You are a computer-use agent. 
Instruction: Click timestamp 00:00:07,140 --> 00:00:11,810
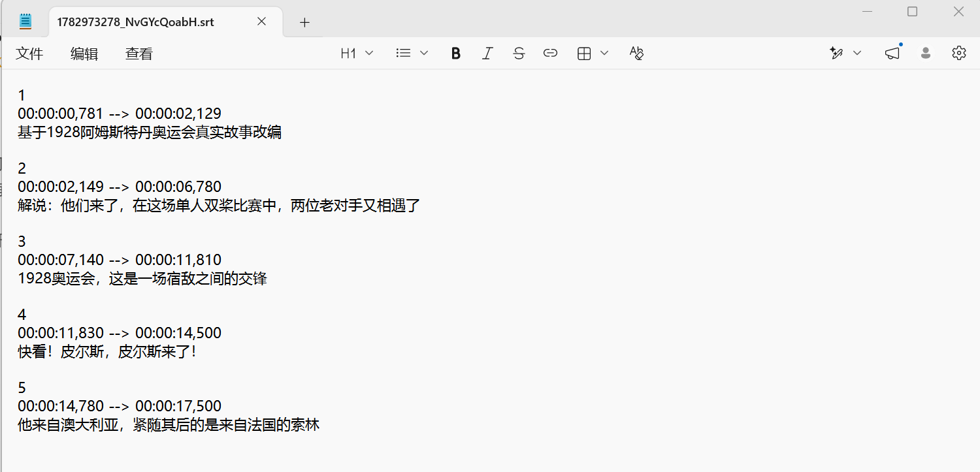click(x=120, y=260)
